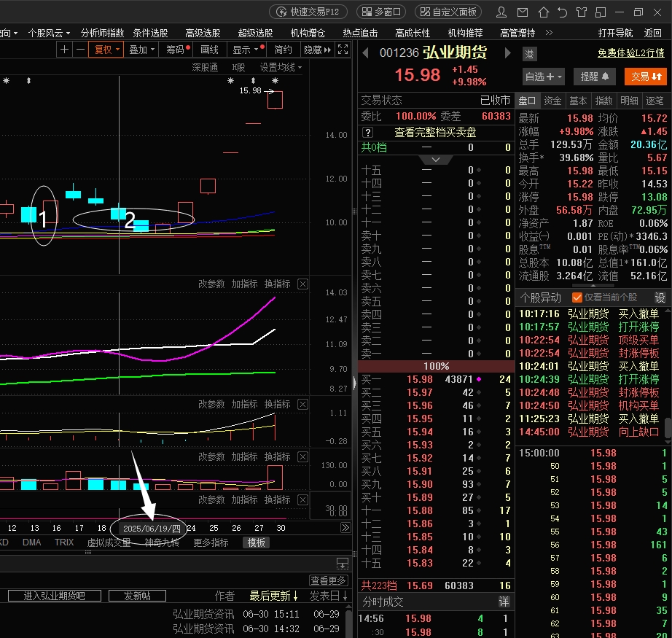This screenshot has height=638, width=672.
Task: Open 快速交易F12 quick trade
Action: 308,12
